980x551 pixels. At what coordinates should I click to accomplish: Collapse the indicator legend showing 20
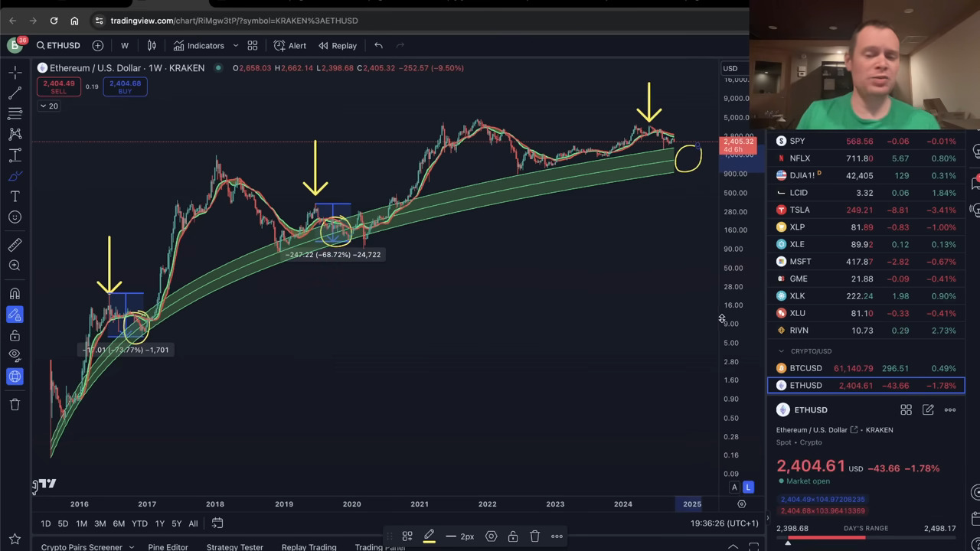click(49, 106)
